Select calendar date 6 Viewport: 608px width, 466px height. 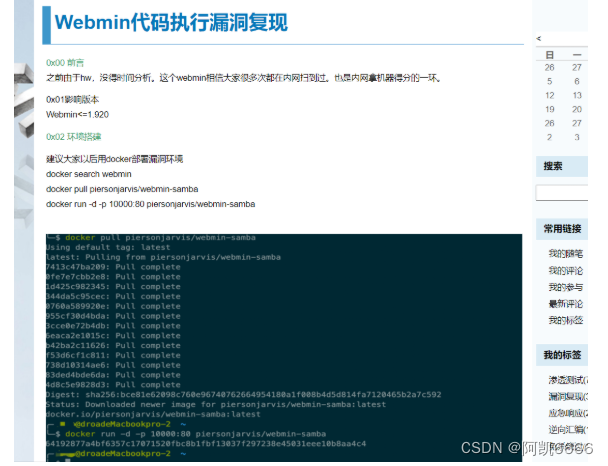pos(577,81)
